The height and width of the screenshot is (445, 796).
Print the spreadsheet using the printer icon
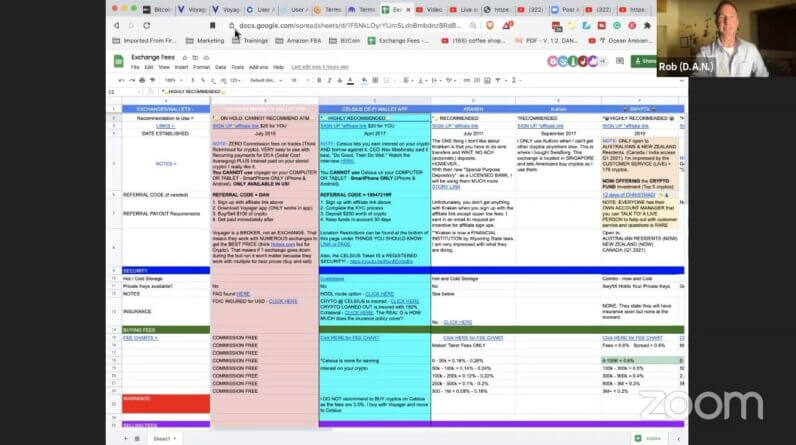(142, 80)
